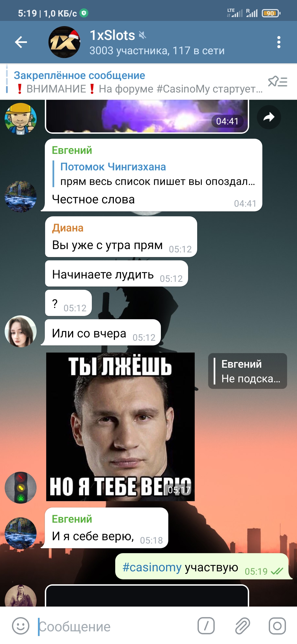
Task: Open the Евгений reply preview beside meme
Action: pyautogui.click(x=248, y=371)
